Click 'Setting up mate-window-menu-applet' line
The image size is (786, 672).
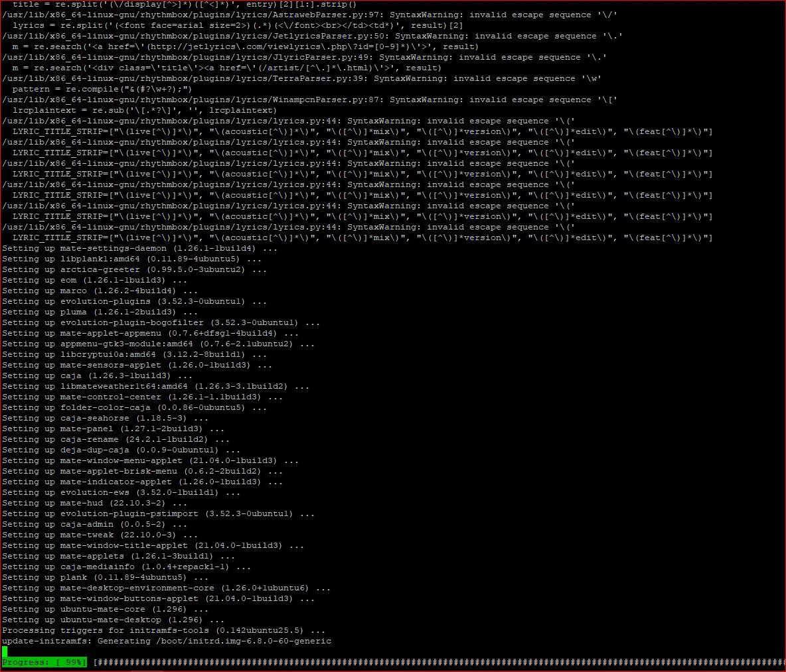pyautogui.click(x=151, y=461)
